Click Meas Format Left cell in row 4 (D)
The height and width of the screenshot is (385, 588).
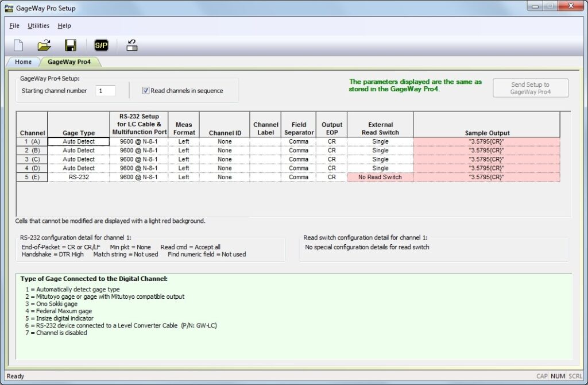click(184, 168)
